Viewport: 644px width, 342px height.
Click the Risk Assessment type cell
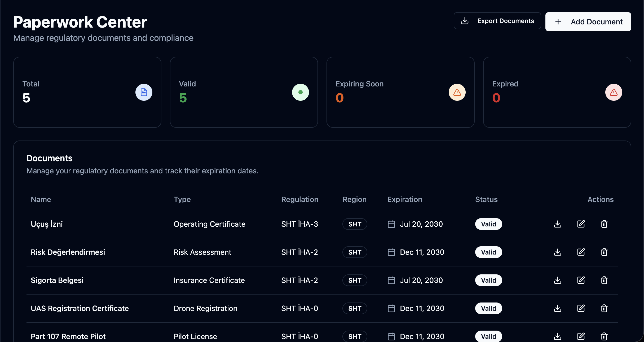[x=202, y=252]
